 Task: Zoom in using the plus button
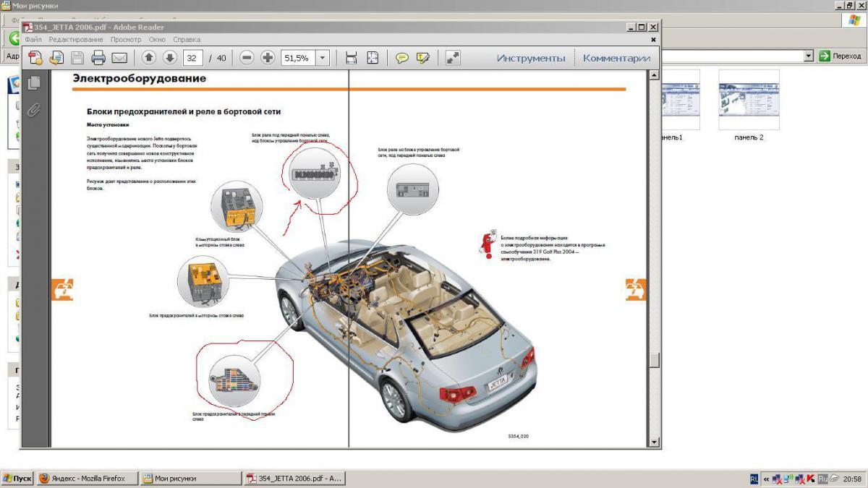267,58
